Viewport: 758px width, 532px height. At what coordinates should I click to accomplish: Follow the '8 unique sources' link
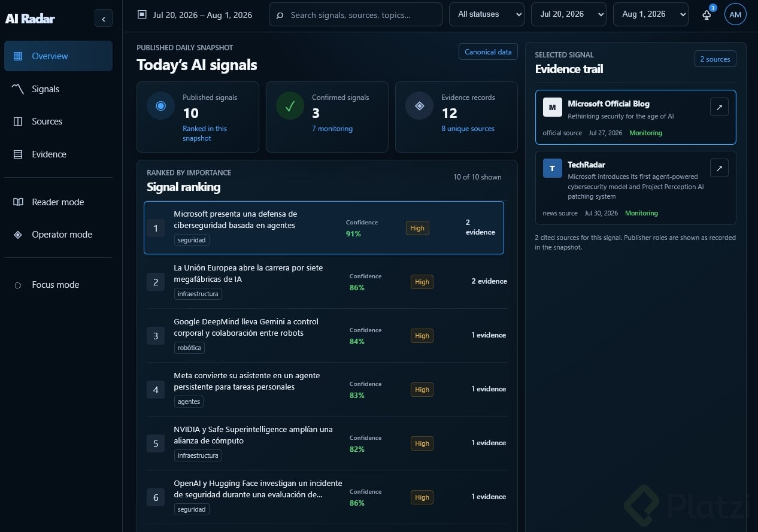click(x=468, y=129)
